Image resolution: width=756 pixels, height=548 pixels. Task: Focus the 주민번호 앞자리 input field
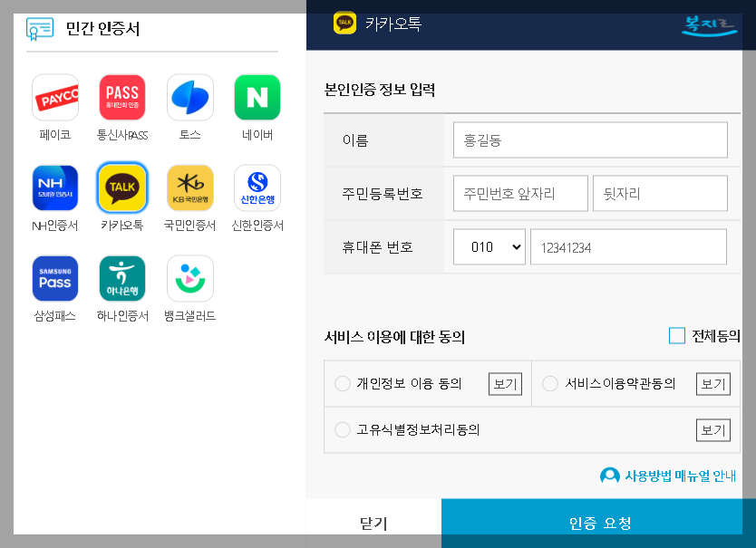click(x=520, y=193)
